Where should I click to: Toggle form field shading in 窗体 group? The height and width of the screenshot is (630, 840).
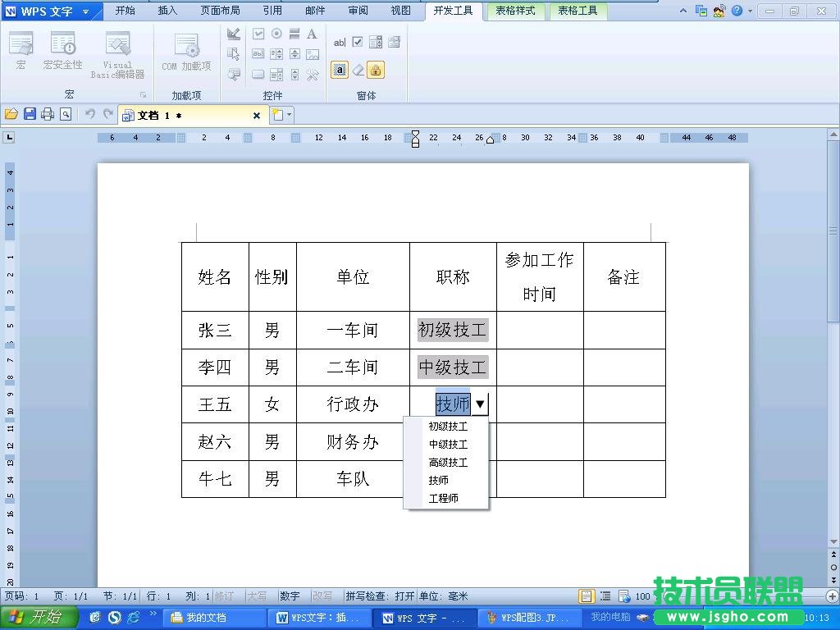pos(338,71)
